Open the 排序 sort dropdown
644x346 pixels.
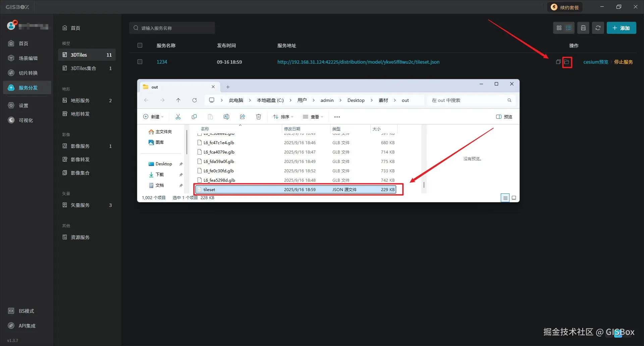coord(283,117)
